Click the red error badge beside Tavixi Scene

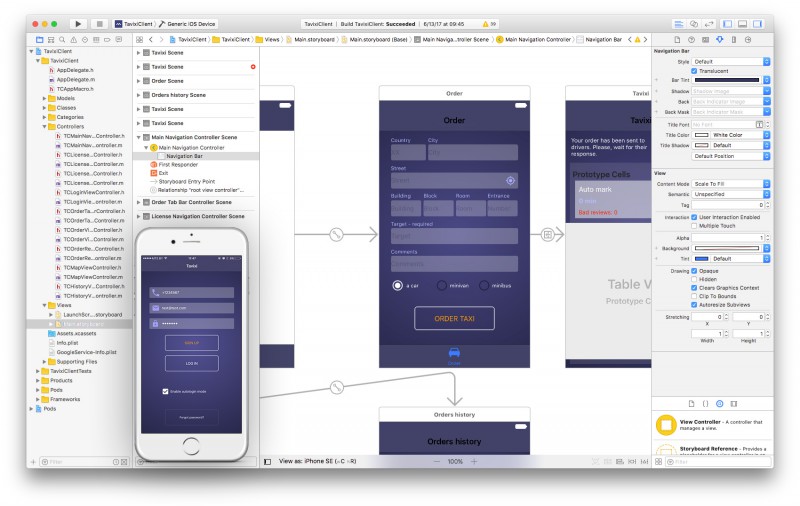point(253,67)
